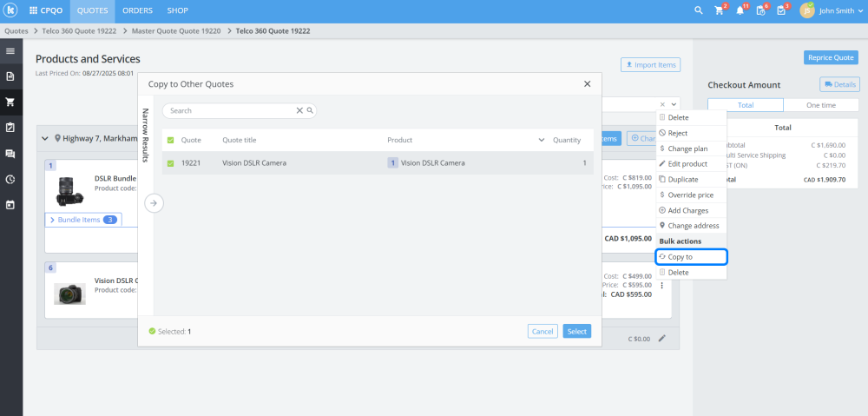Choose Add Charges from the actions menu

[x=692, y=210]
